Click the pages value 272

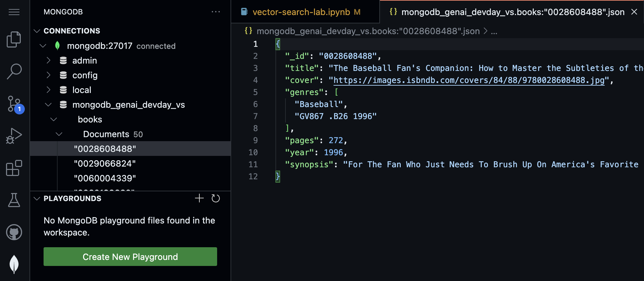click(x=336, y=140)
